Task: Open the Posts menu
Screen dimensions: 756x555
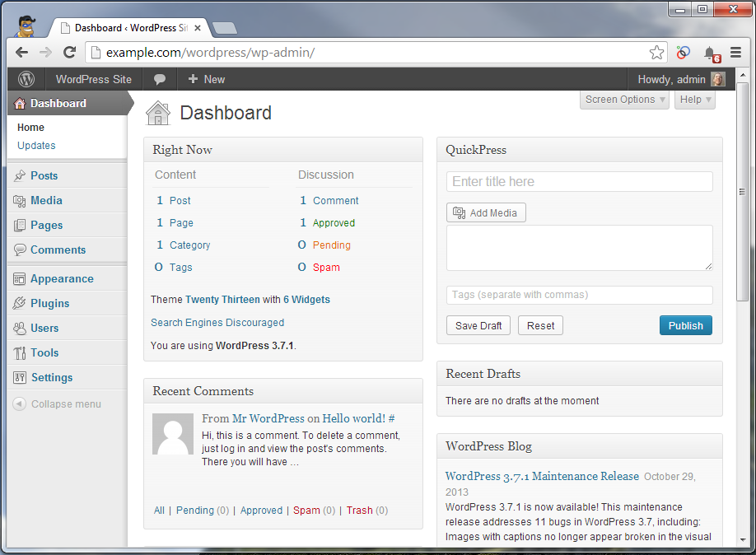Action: point(44,175)
